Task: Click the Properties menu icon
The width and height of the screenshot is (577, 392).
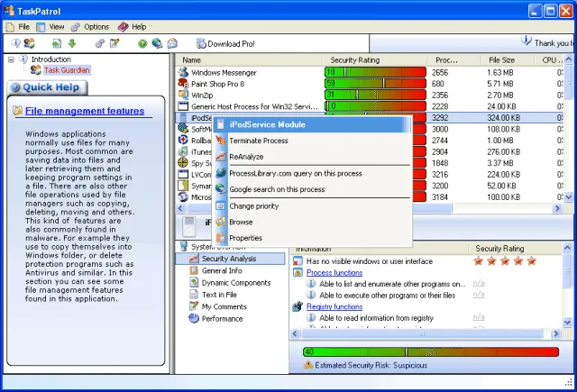Action: coord(220,238)
